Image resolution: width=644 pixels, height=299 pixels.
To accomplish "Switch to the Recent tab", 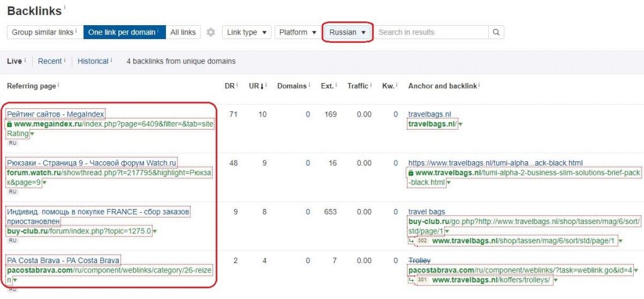I will click(50, 61).
